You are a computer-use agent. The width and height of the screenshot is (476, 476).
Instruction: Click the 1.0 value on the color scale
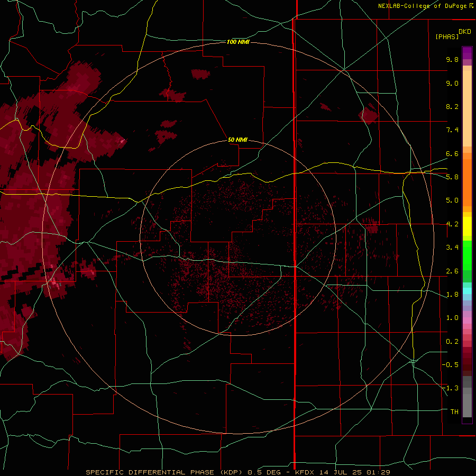tap(452, 318)
